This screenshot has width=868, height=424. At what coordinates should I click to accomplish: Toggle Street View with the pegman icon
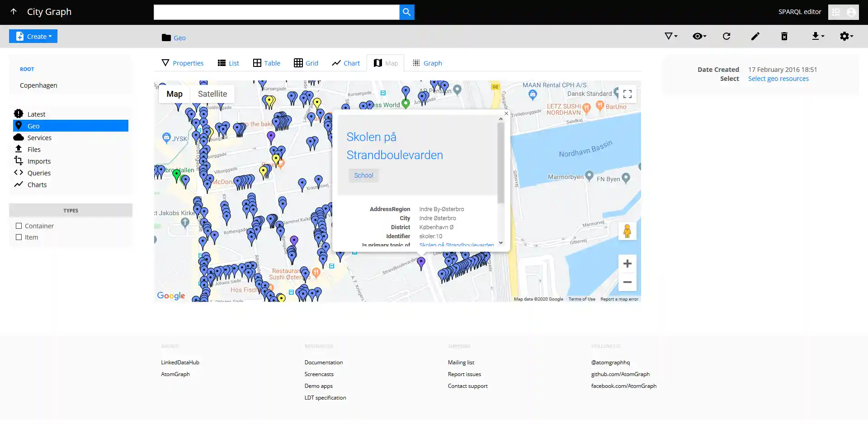(x=627, y=231)
